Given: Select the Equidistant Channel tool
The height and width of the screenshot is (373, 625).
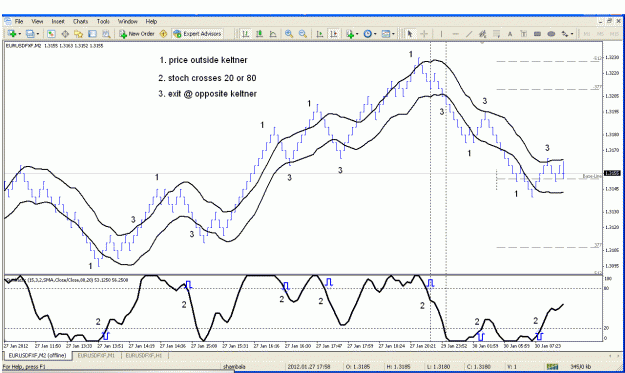Looking at the screenshot, I should click(x=483, y=34).
